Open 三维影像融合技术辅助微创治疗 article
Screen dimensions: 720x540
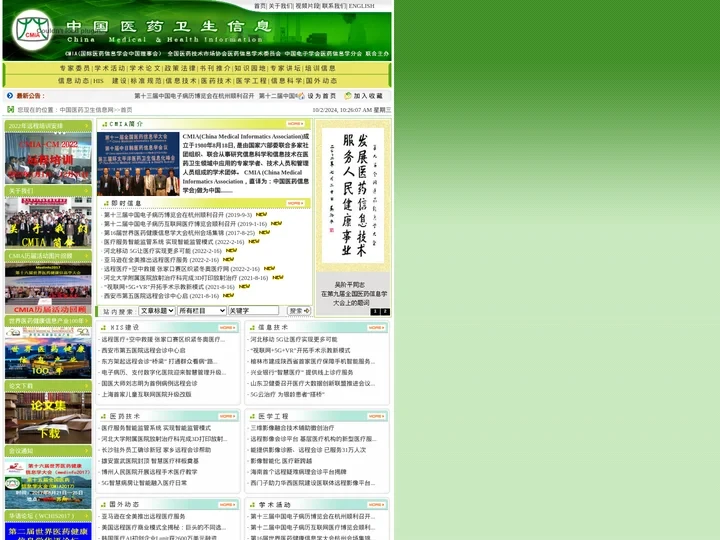(292, 428)
